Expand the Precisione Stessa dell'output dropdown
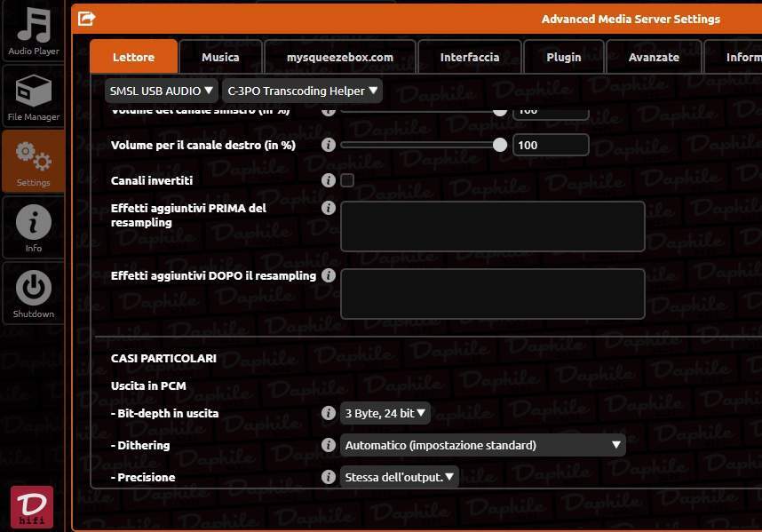 click(x=399, y=477)
